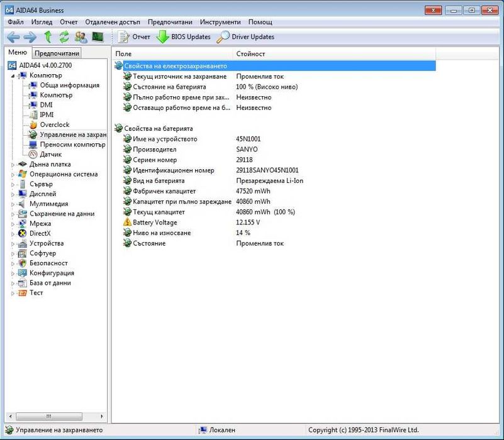Open the green monitor toolbar icon
Image resolution: width=504 pixels, height=440 pixels.
(x=98, y=36)
